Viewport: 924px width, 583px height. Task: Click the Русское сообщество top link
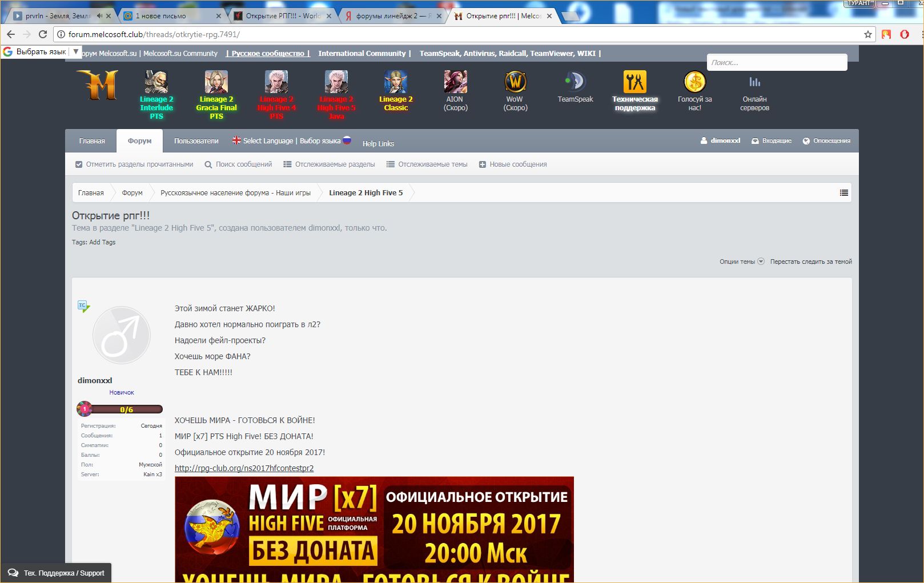pos(268,54)
